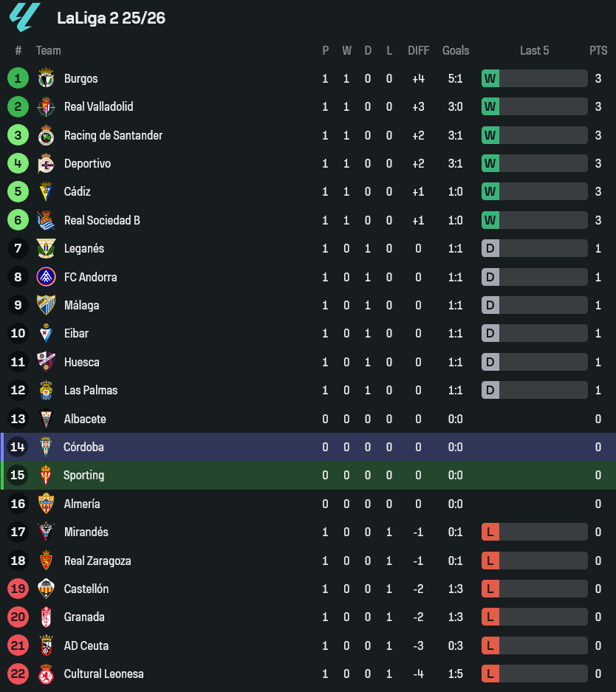The image size is (616, 692).
Task: Click the Deportivo club crest
Action: coord(46,164)
